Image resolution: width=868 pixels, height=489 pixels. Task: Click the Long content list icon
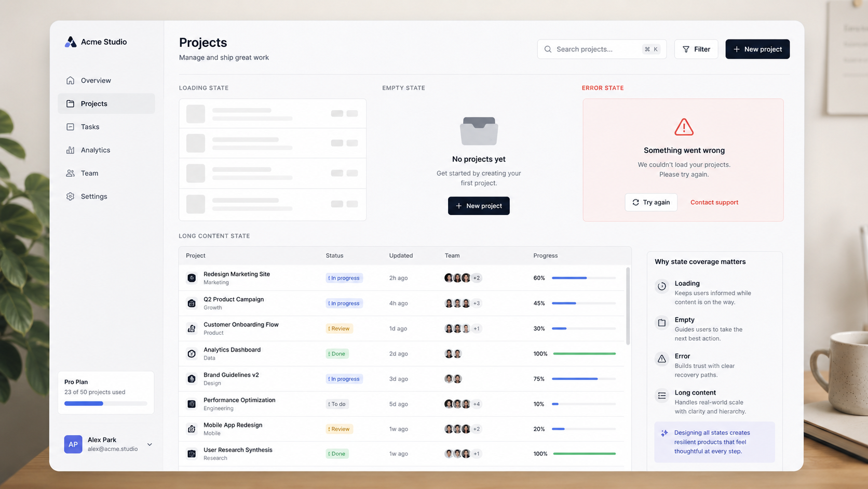tap(662, 395)
